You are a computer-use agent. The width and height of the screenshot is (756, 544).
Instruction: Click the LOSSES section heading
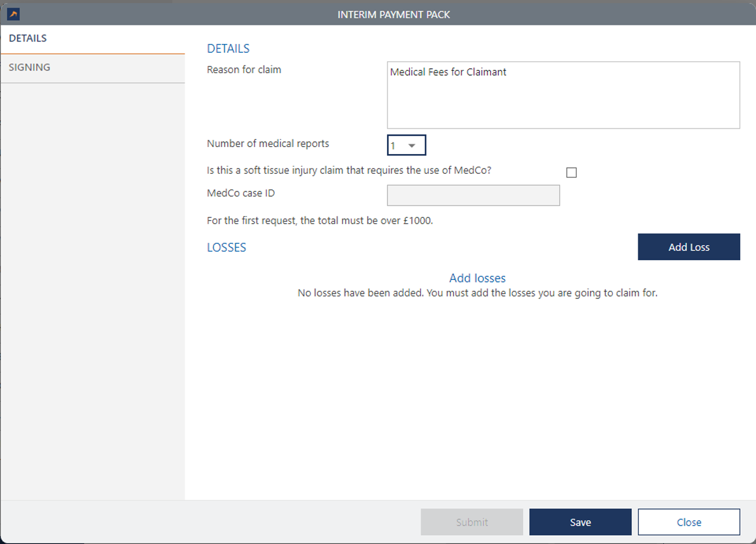pyautogui.click(x=227, y=248)
